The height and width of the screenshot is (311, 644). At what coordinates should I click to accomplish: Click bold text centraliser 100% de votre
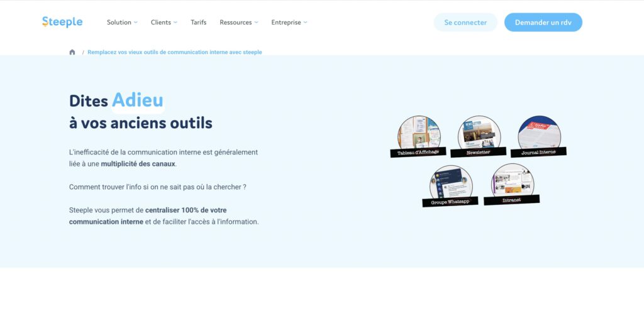(x=186, y=210)
